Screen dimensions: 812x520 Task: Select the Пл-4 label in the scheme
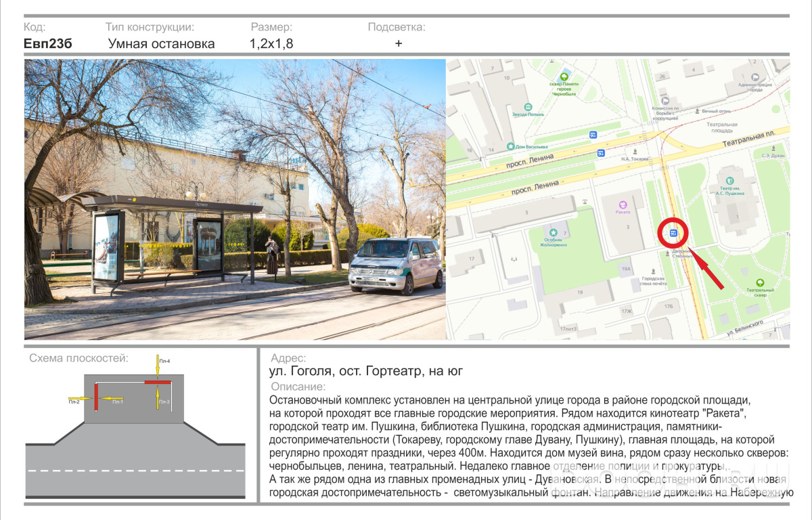164,362
